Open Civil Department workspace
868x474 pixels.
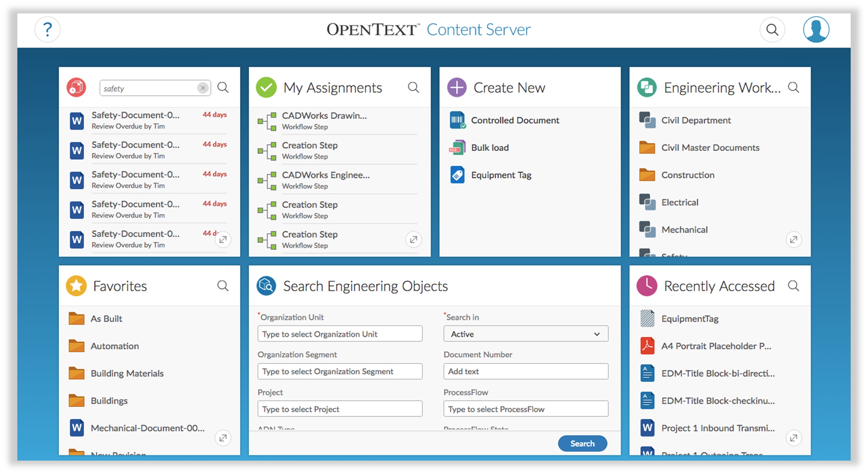coord(696,120)
